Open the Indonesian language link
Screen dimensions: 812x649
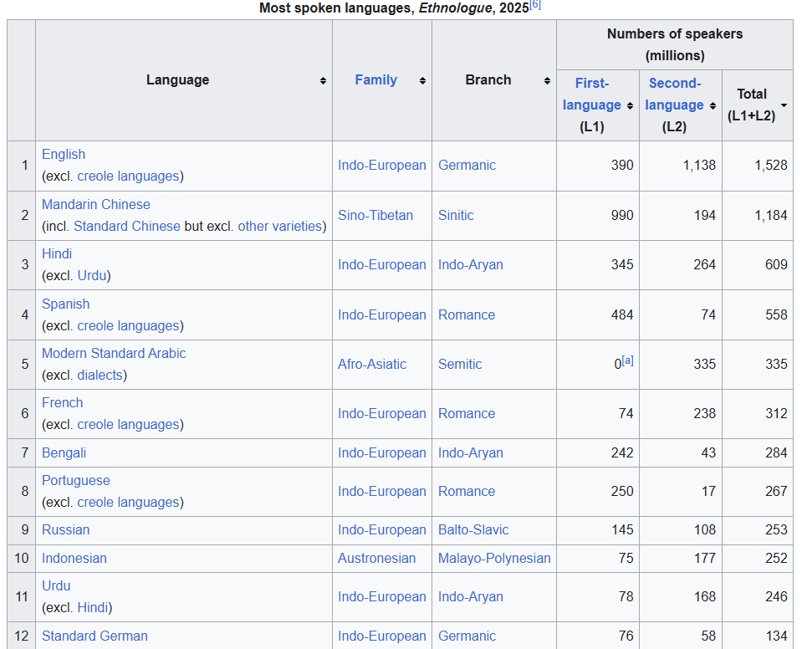tap(74, 558)
